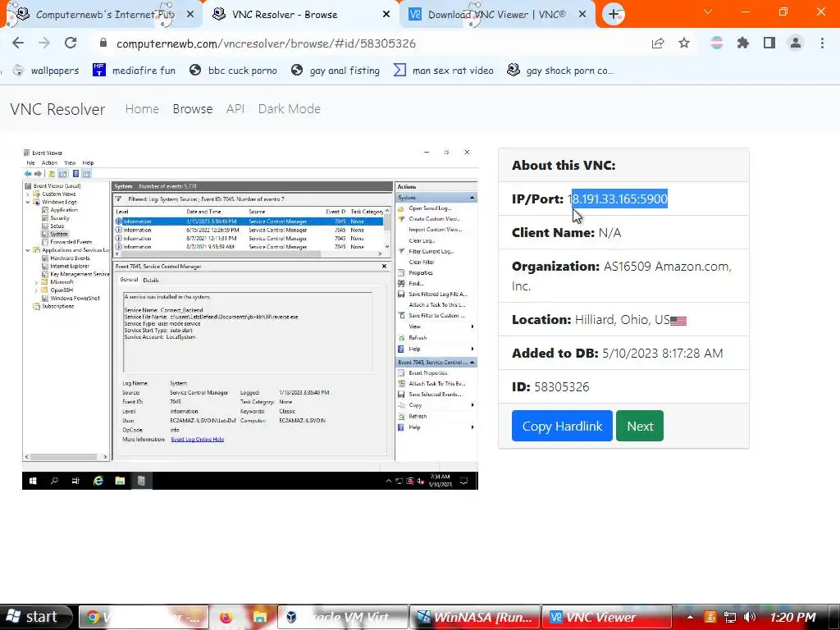Close the Download VNC Viewer tab

(x=582, y=15)
